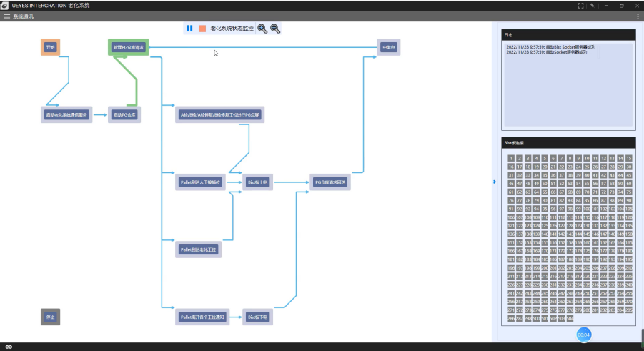Collapse the right panel with blue arrow
Image resolution: width=644 pixels, height=351 pixels.
tap(495, 182)
